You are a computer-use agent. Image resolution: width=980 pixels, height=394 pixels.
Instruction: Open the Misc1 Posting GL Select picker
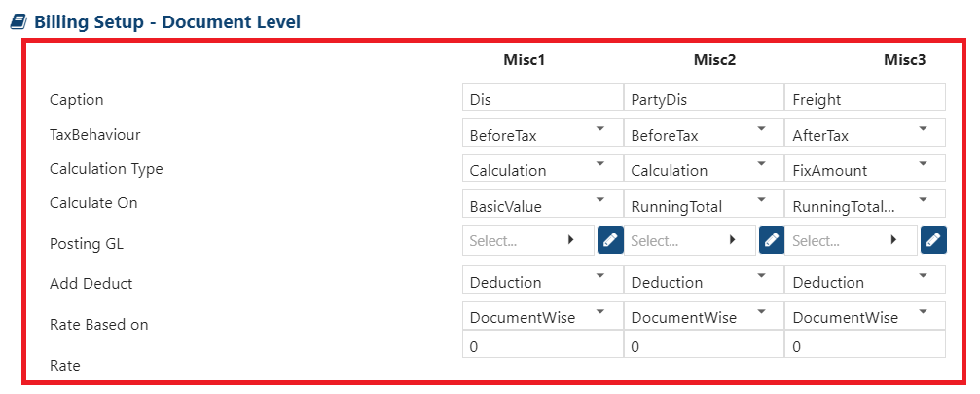pos(528,239)
